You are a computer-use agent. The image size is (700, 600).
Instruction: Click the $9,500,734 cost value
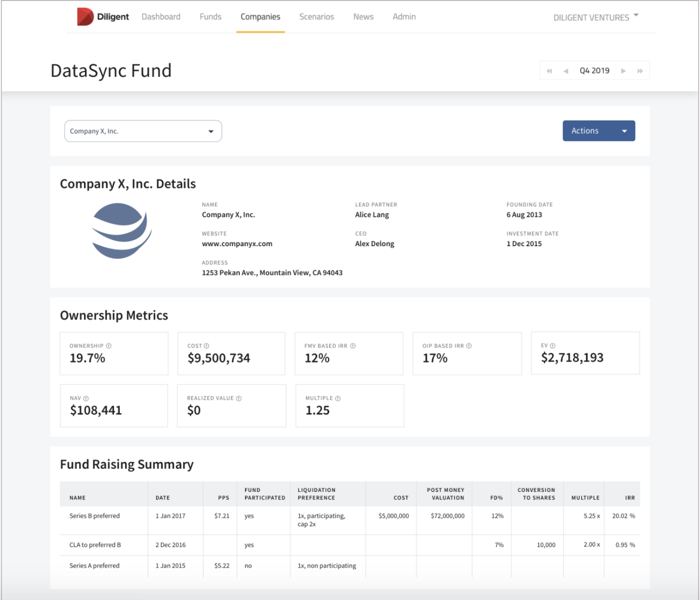coord(219,358)
